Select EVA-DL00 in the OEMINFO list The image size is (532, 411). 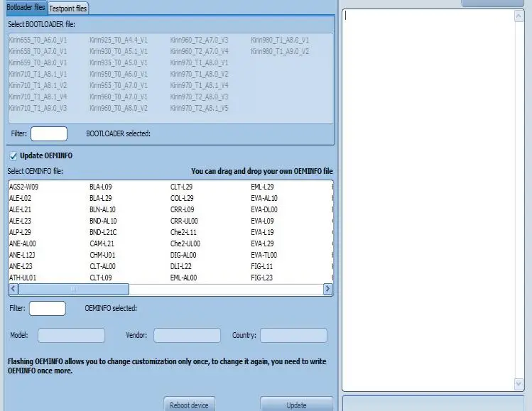pyautogui.click(x=264, y=209)
